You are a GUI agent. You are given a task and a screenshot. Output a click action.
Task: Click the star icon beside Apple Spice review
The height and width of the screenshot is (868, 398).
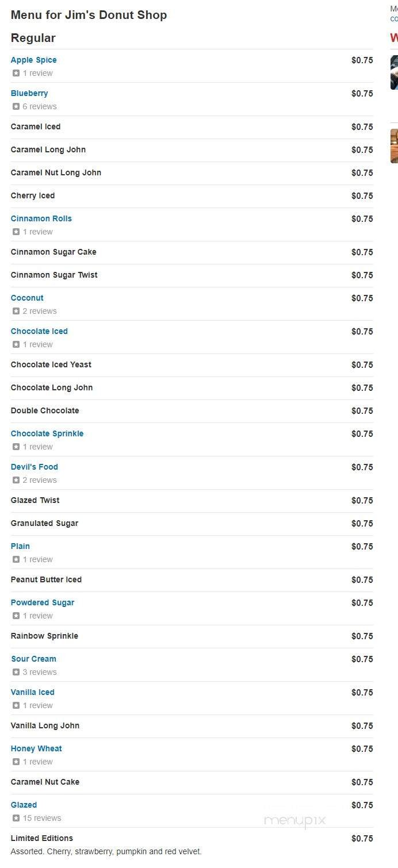click(x=16, y=73)
